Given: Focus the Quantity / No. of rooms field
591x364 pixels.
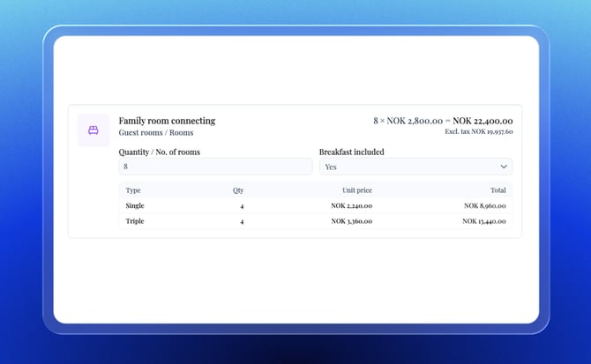Looking at the screenshot, I should tap(215, 167).
